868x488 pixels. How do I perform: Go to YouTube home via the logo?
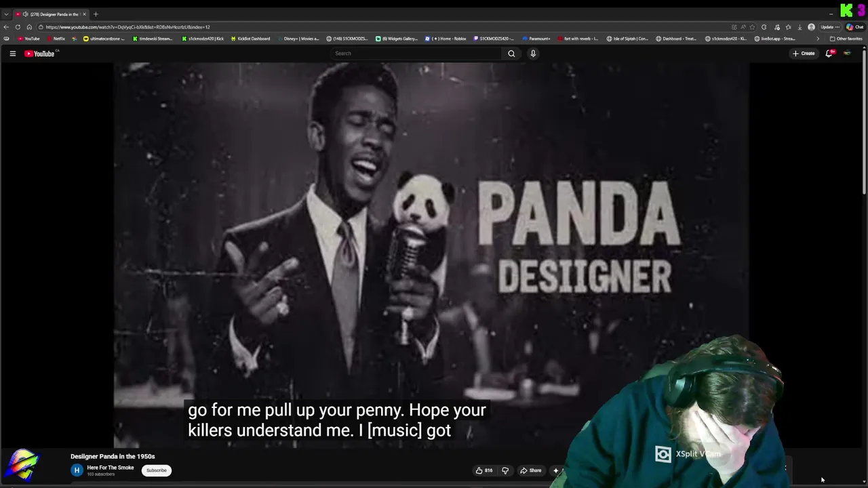pos(39,54)
